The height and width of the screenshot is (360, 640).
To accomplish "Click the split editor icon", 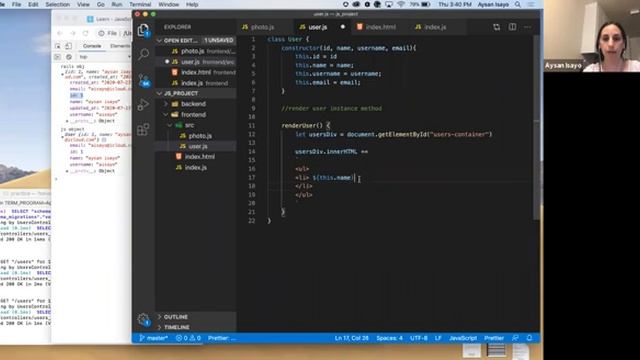I will pyautogui.click(x=512, y=27).
